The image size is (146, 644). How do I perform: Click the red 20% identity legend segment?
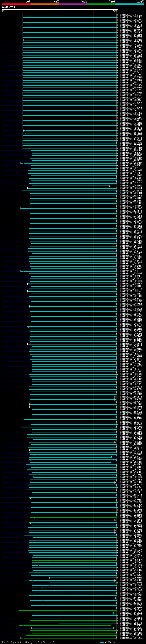point(16,4)
